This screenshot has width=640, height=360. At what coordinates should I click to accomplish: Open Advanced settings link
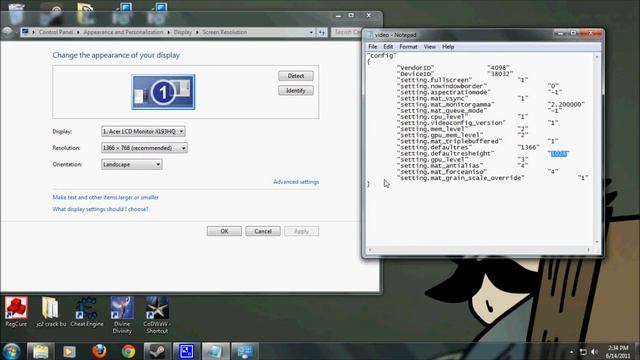point(296,182)
